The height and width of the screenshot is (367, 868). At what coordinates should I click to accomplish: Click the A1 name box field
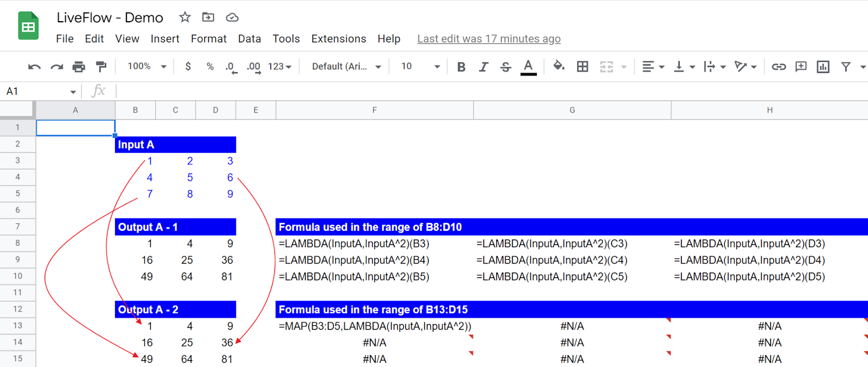pos(36,91)
